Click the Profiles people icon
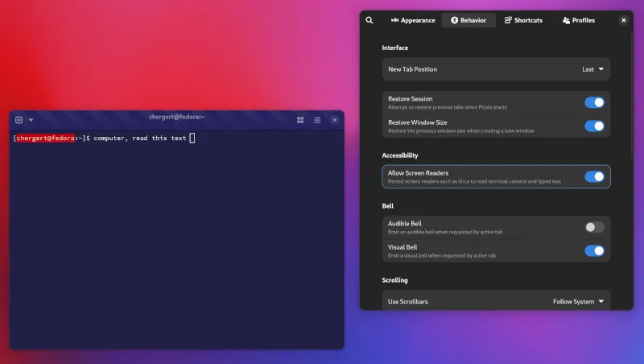 [566, 20]
